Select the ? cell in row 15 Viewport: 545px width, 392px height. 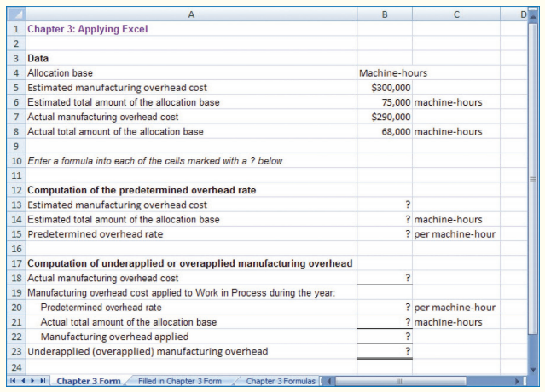coord(385,234)
